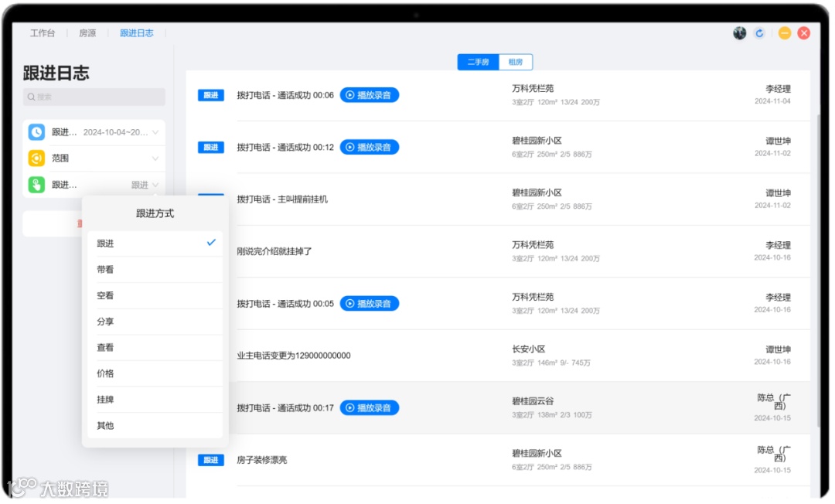The height and width of the screenshot is (504, 835).
Task: Click 房子装修漂亮 log text
Action: [x=262, y=460]
